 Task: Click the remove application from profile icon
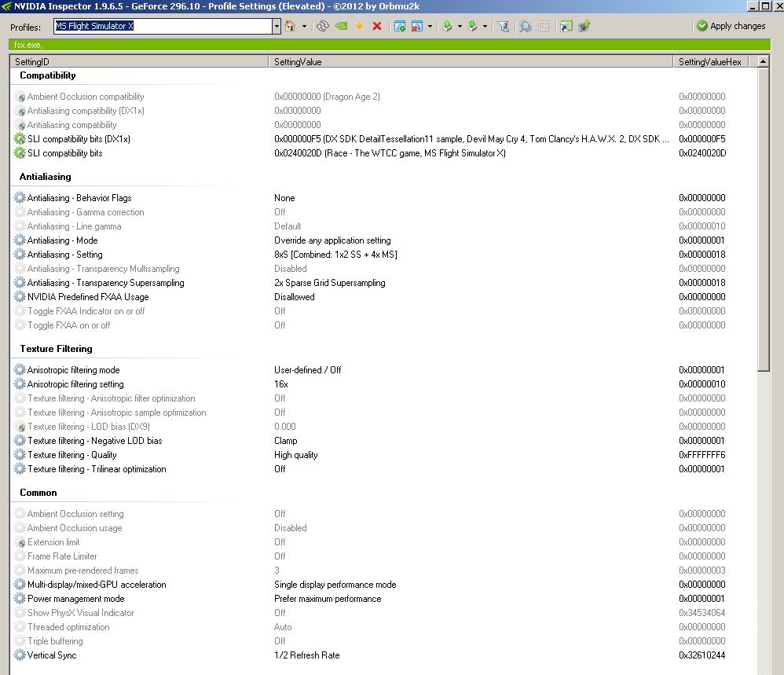pyautogui.click(x=417, y=26)
